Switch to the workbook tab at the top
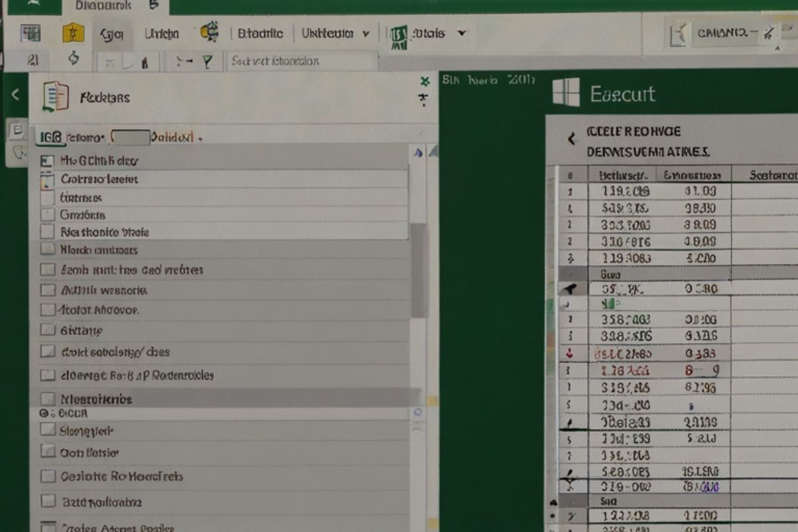 point(103,6)
